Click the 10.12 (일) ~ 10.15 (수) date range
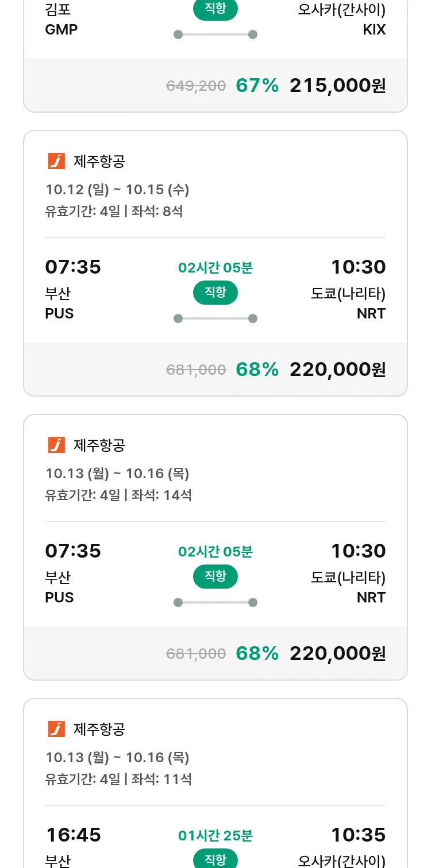Screen dimensions: 431x868 (117, 189)
